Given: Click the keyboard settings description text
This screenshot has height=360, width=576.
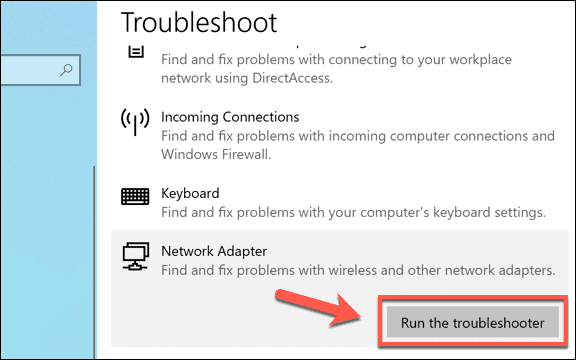Looking at the screenshot, I should 353,212.
